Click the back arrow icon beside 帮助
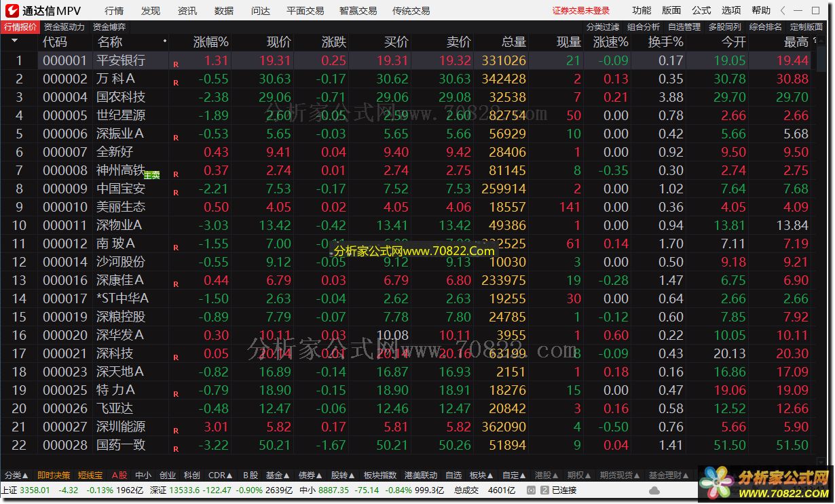The width and height of the screenshot is (835, 504). (783, 10)
